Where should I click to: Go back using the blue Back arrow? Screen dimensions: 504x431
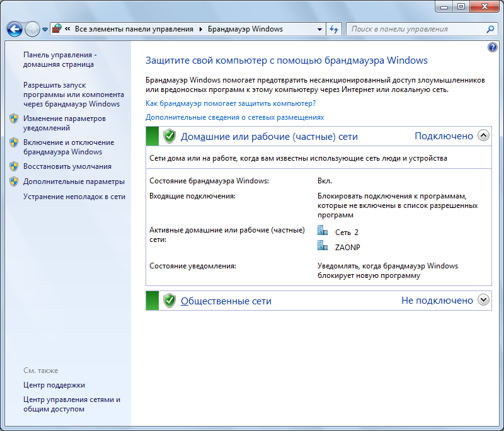14,29
